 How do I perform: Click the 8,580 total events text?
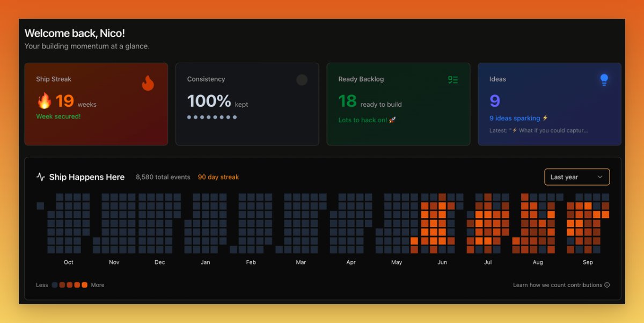(x=163, y=177)
